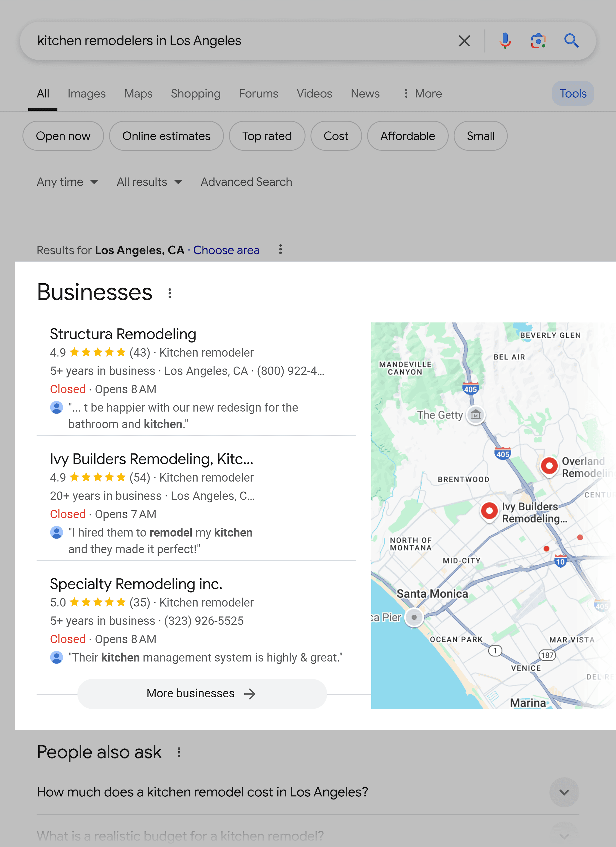This screenshot has height=847, width=616.
Task: Open the three-dot menu beside Choose area
Action: pyautogui.click(x=280, y=250)
